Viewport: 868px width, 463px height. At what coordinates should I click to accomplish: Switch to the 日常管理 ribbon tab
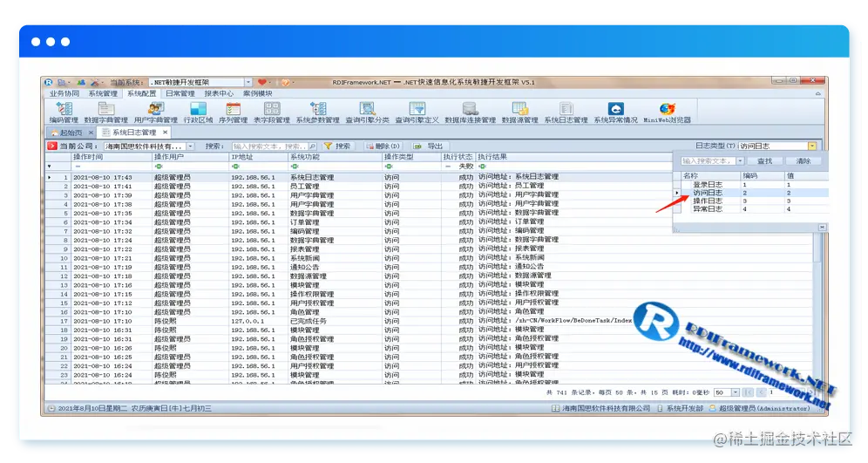click(x=180, y=93)
